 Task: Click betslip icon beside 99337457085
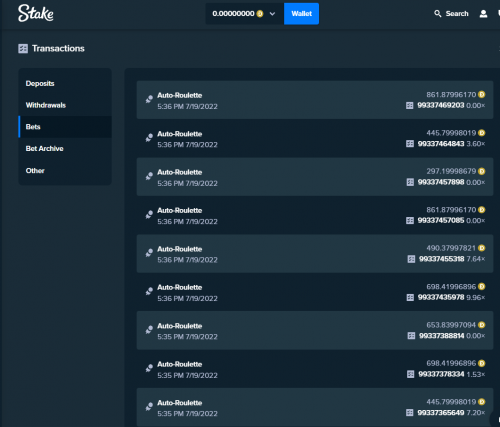(x=410, y=221)
